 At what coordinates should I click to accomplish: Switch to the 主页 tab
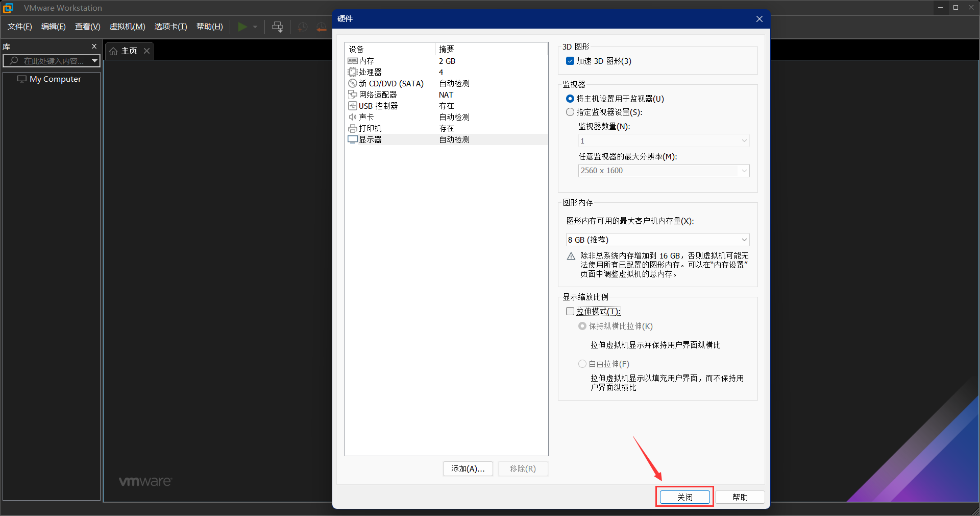(x=129, y=51)
